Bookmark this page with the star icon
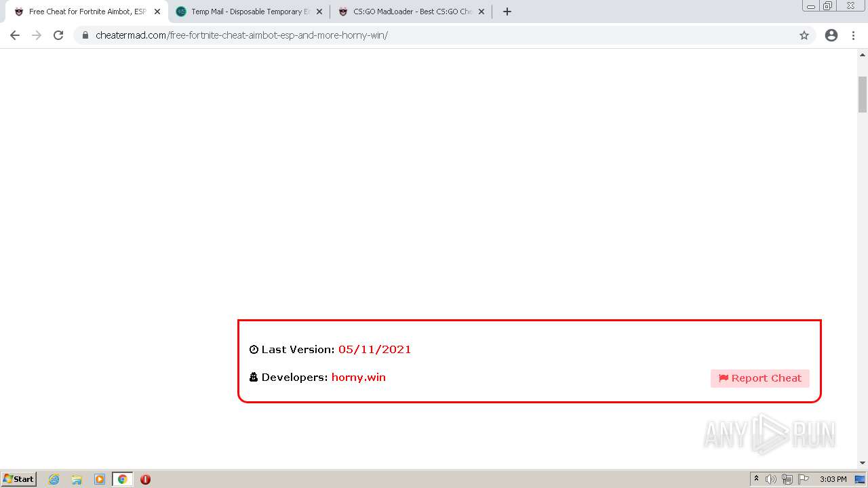This screenshot has width=868, height=488. [804, 35]
